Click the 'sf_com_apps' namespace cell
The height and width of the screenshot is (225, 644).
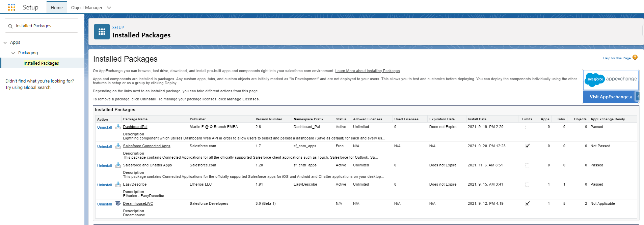point(305,146)
